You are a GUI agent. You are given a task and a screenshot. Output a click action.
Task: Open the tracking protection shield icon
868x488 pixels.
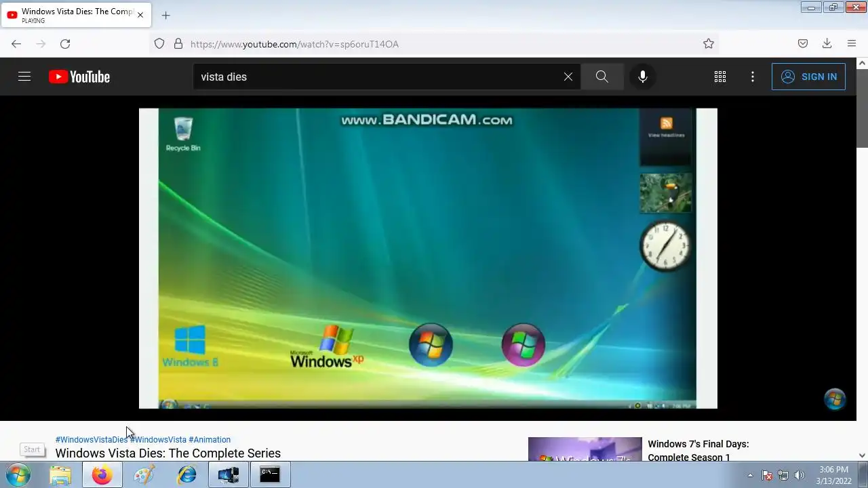click(x=159, y=44)
